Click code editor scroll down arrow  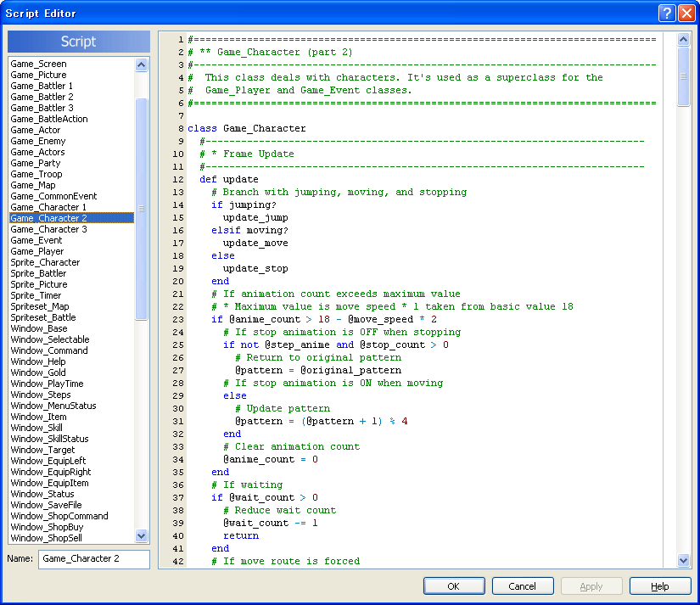pyautogui.click(x=683, y=560)
